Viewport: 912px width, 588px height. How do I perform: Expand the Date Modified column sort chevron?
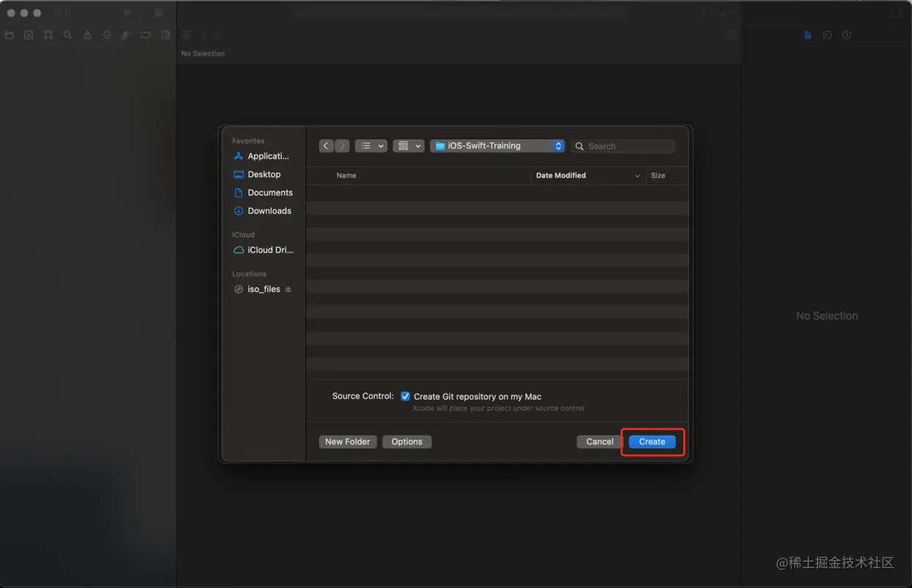637,176
